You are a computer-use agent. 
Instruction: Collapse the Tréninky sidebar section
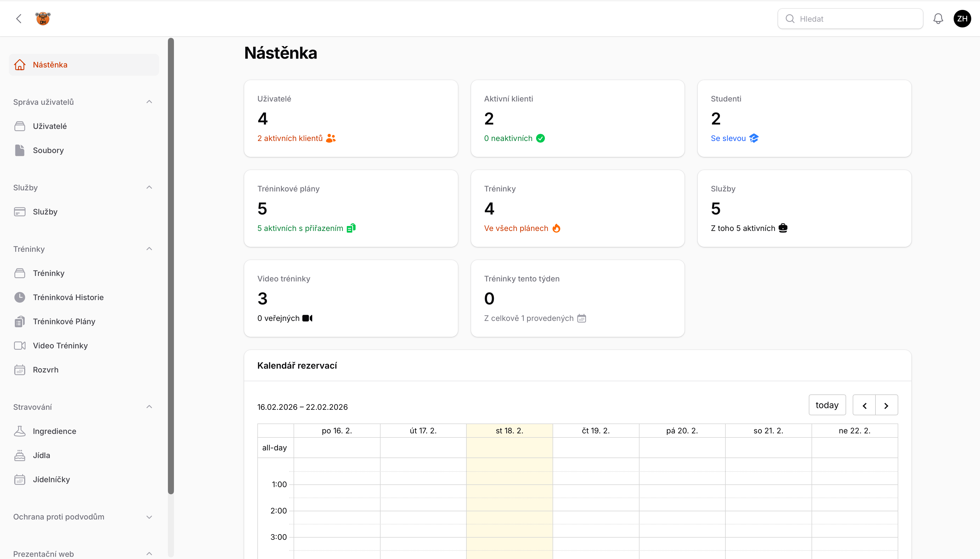tap(149, 249)
